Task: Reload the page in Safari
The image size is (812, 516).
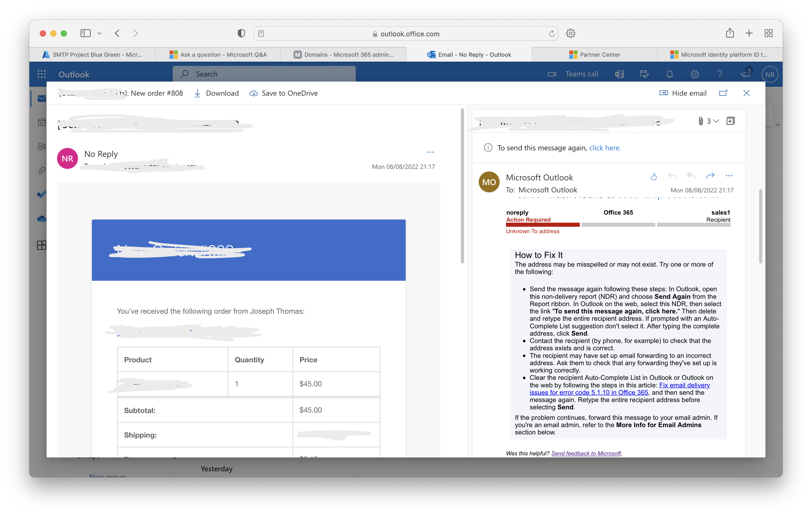Action: point(552,33)
